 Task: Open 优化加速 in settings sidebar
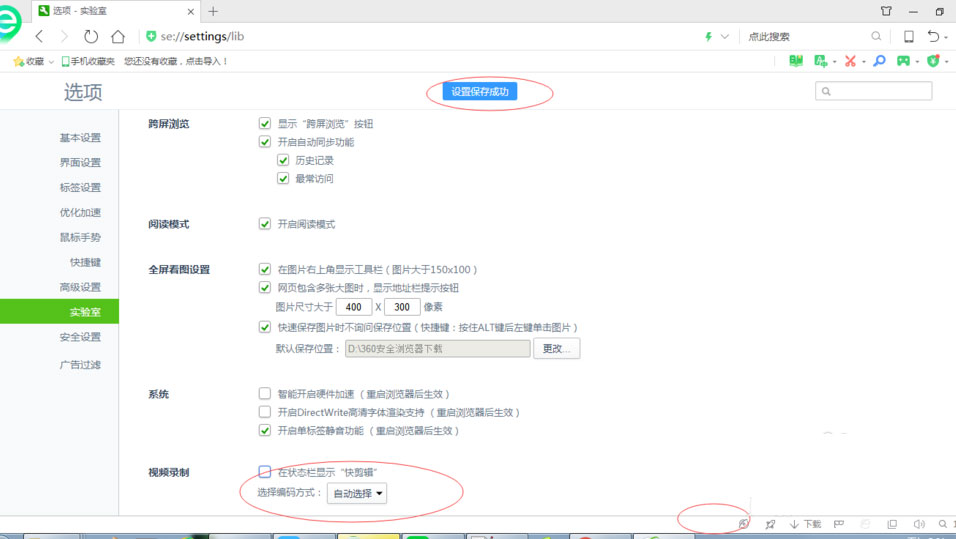pos(80,212)
